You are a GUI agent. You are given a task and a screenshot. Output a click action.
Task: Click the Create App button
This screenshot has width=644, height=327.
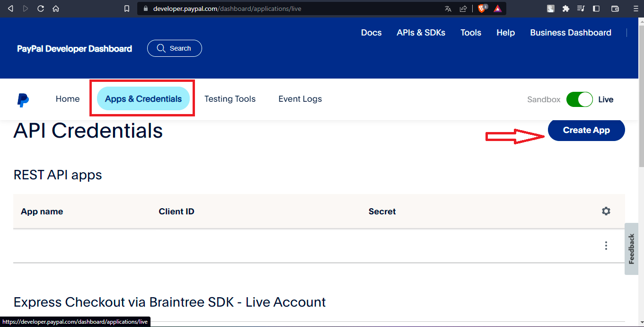(586, 130)
